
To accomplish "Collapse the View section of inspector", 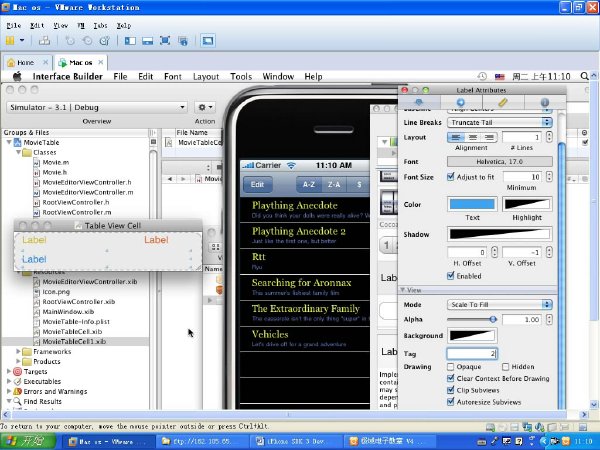I will click(x=403, y=290).
